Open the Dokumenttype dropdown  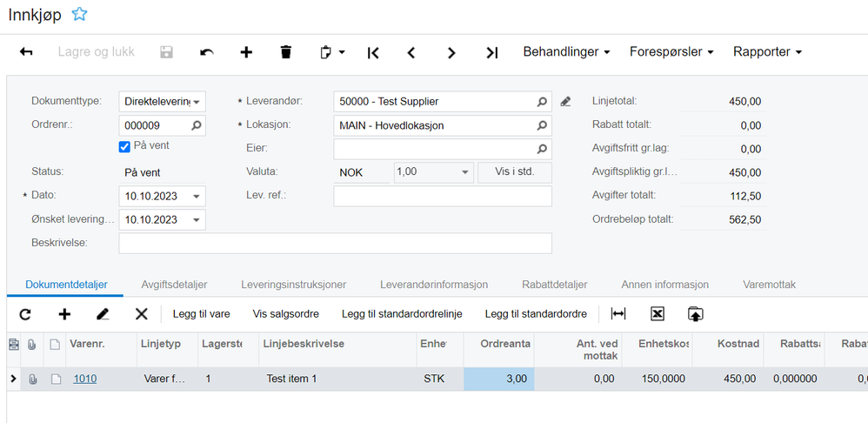click(196, 103)
